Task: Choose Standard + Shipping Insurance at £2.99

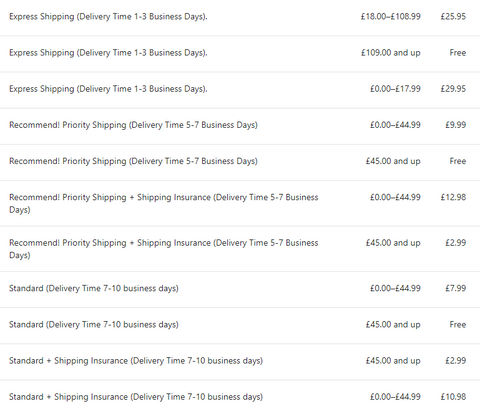Action: click(x=240, y=361)
